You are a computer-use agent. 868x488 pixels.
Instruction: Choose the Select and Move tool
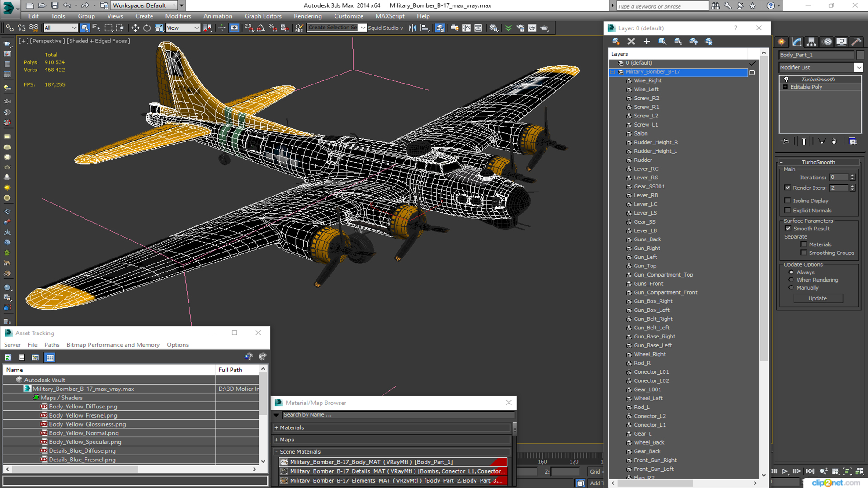(x=135, y=28)
